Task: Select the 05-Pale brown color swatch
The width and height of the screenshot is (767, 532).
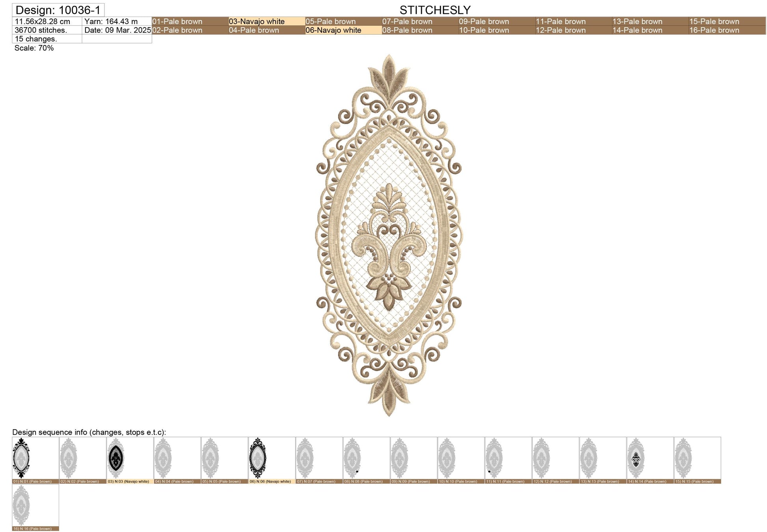Action: coord(343,21)
